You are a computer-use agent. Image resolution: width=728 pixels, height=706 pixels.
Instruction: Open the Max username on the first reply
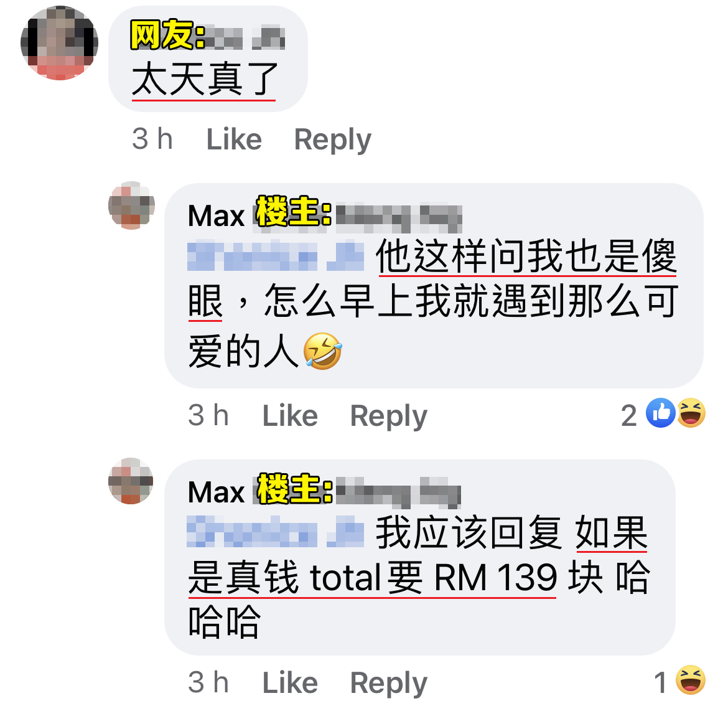[x=217, y=216]
